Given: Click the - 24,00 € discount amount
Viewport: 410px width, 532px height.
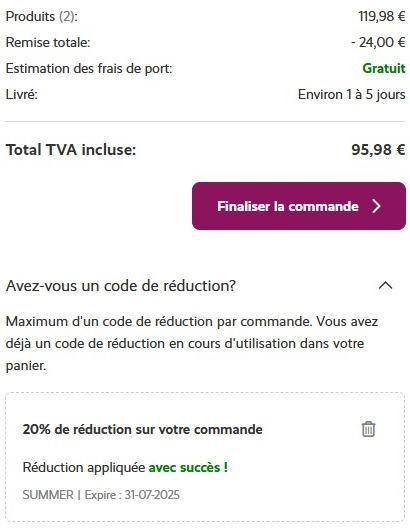Looking at the screenshot, I should [378, 42].
